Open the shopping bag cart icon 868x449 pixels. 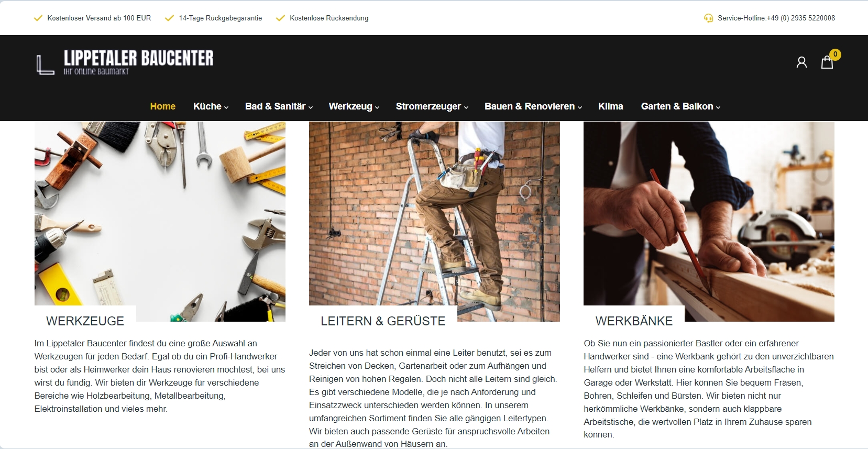tap(827, 62)
